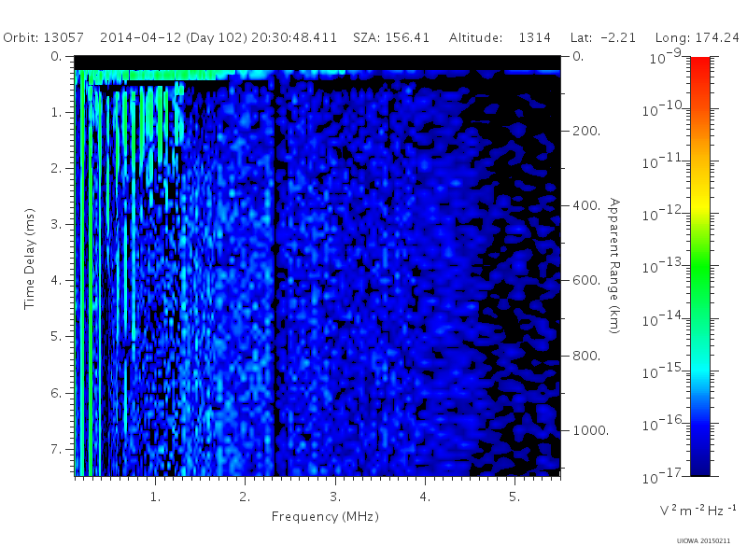Click the colorbar label 10^-10
747x560 pixels.
click(x=664, y=109)
